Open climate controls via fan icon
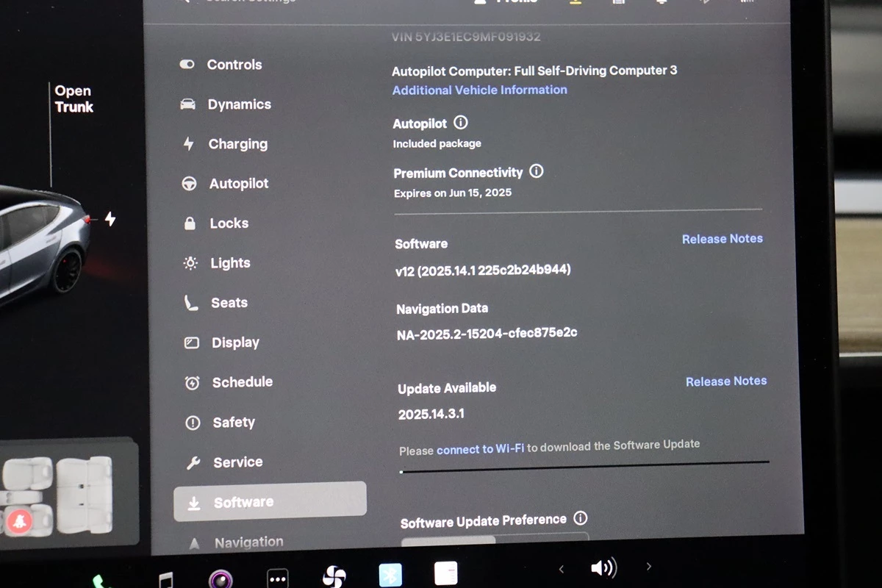The height and width of the screenshot is (588, 882). click(x=334, y=576)
